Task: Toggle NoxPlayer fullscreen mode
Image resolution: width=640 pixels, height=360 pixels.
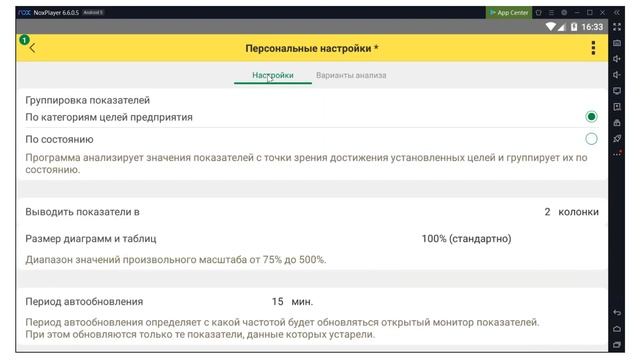Action: coord(617,27)
